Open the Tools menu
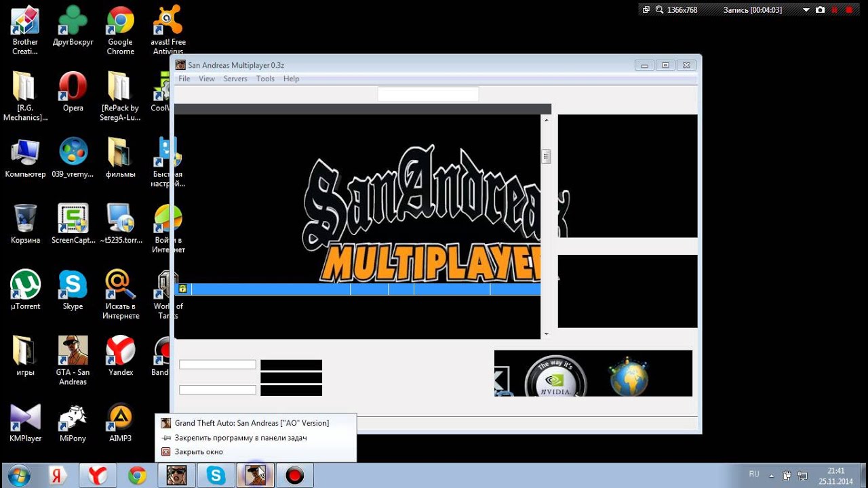 [x=265, y=79]
